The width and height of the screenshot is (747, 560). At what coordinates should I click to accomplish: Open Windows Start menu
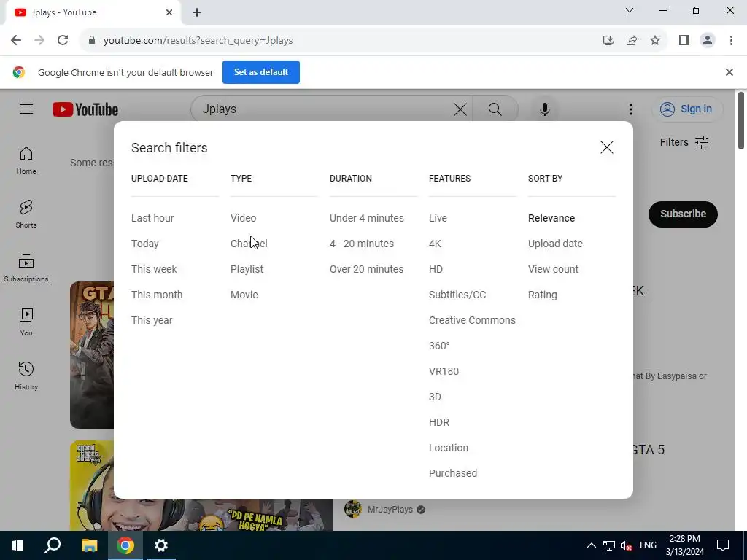point(18,545)
